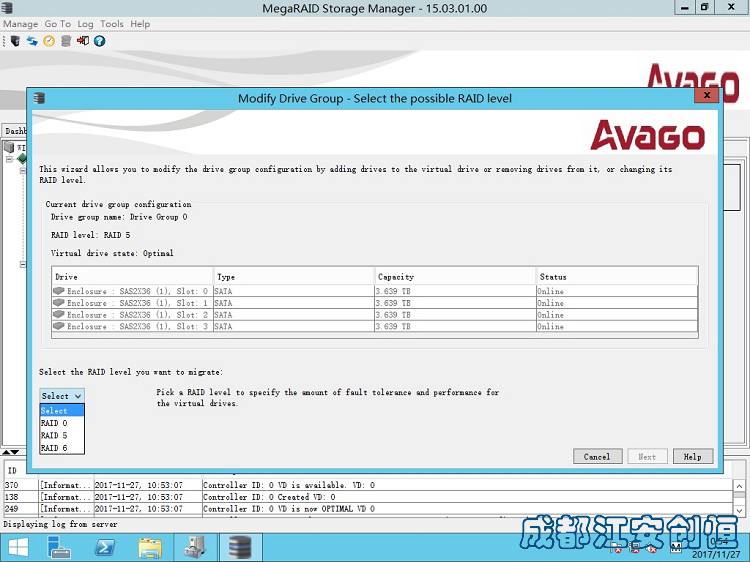Open the RAID level Select dropdown
Viewport: 750px width, 562px height.
tap(62, 396)
